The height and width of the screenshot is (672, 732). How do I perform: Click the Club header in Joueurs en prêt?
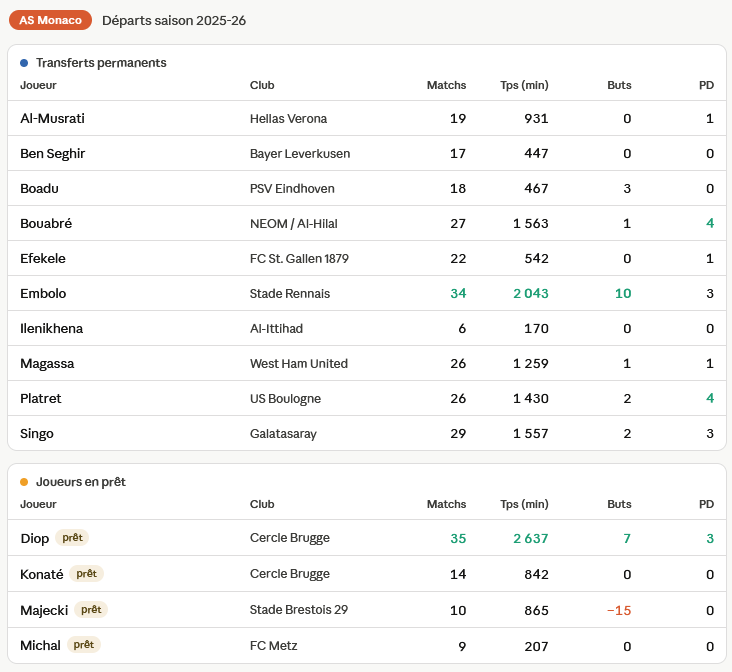click(262, 504)
